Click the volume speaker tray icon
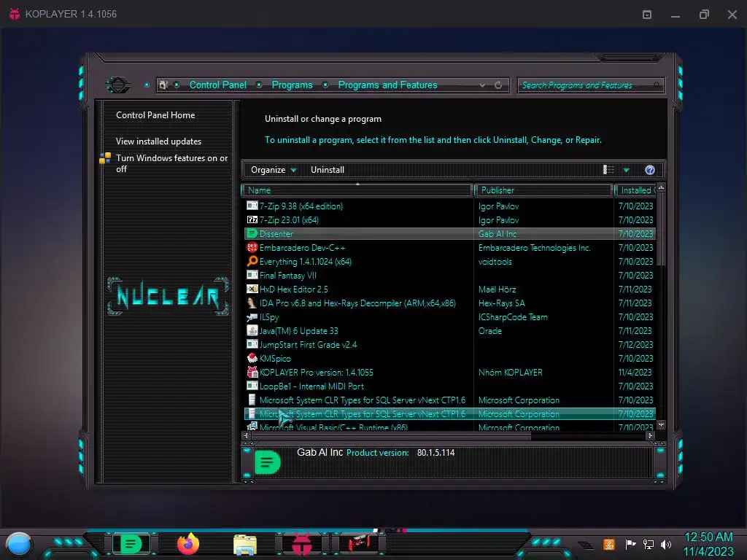Image resolution: width=747 pixels, height=560 pixels. pos(667,544)
